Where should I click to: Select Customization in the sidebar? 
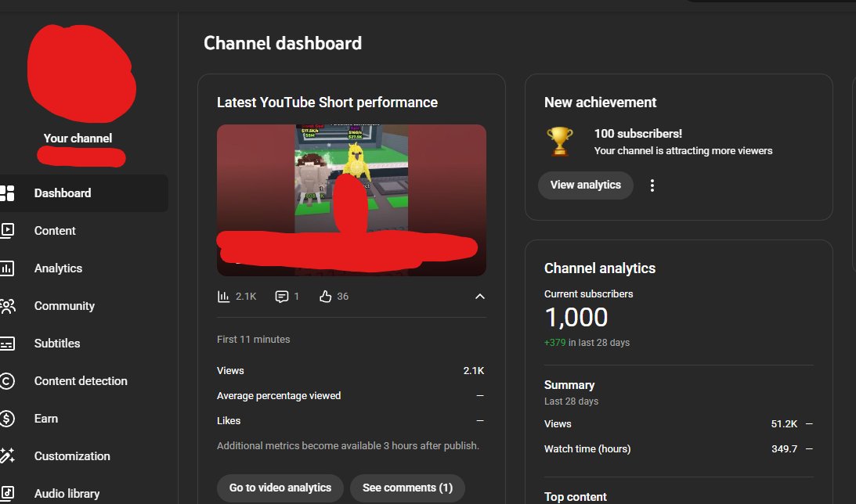point(72,456)
